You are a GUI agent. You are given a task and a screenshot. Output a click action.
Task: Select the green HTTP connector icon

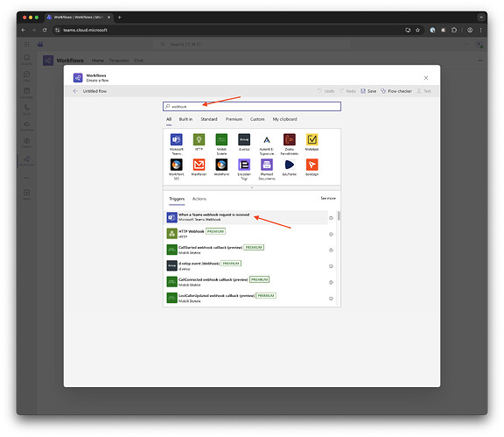coord(199,139)
